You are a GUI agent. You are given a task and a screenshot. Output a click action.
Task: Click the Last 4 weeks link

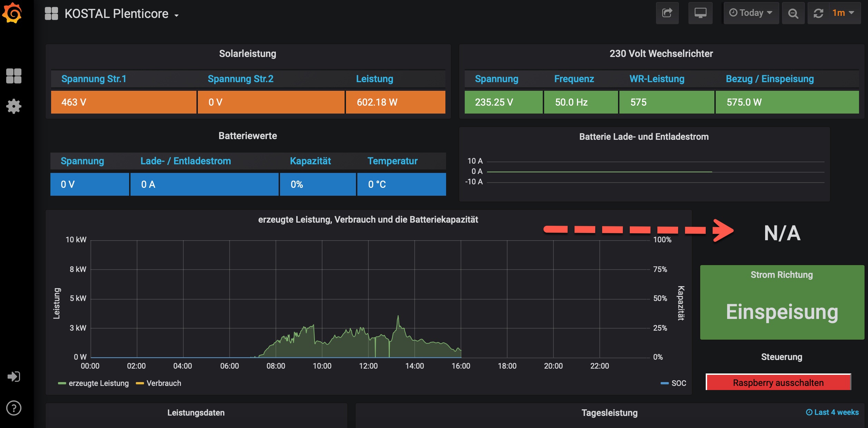click(x=832, y=412)
